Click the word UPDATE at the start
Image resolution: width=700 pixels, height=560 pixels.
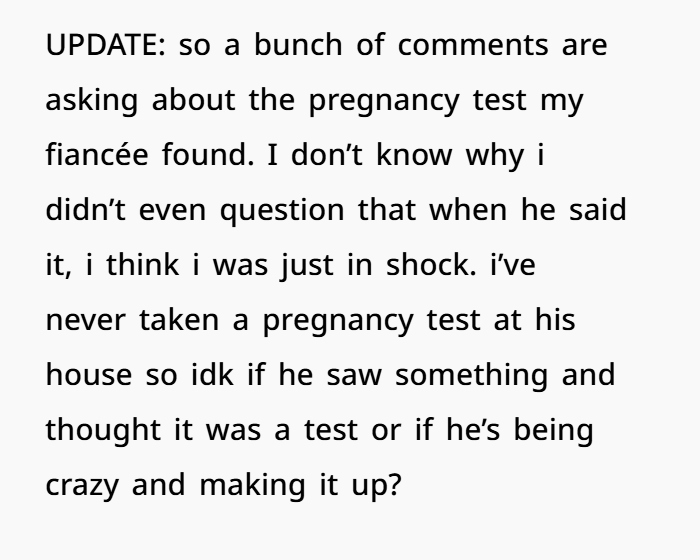101,47
